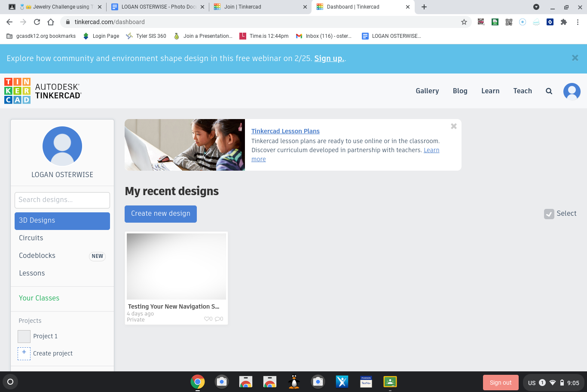Click the blue circle extension icon
The width and height of the screenshot is (587, 392).
pos(523,22)
